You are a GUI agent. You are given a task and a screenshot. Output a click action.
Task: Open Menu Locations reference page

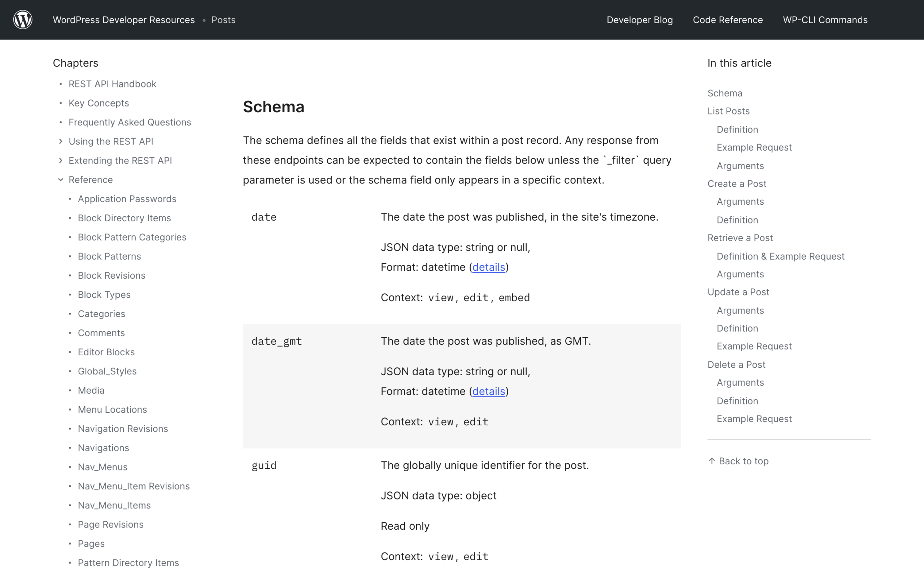[112, 409]
